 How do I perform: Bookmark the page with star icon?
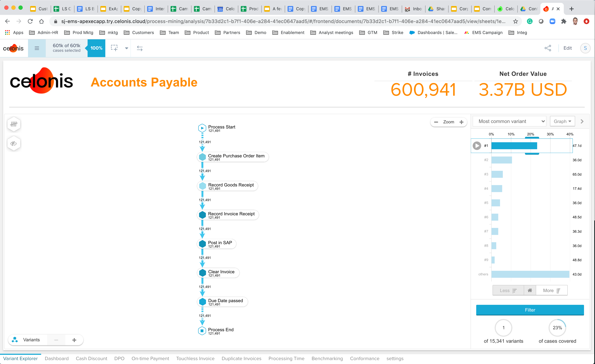click(x=515, y=21)
